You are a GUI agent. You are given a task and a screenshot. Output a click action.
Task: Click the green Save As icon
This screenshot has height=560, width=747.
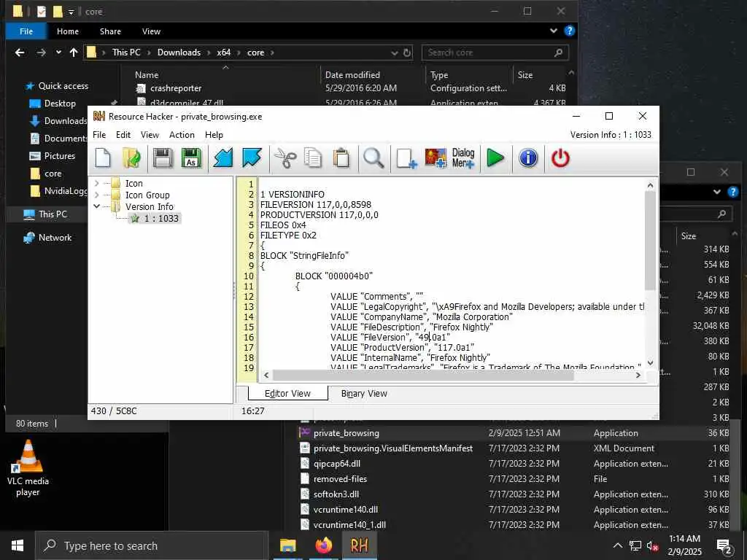(192, 158)
